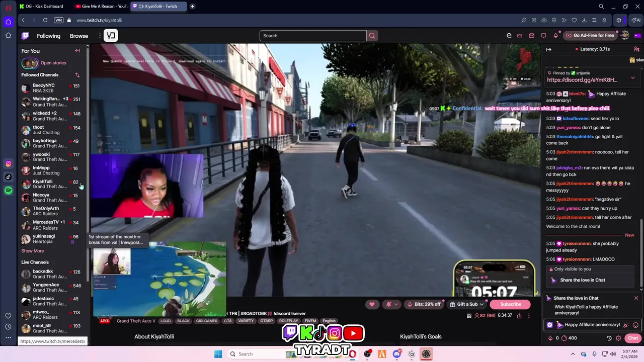Click Open stories link
This screenshot has height=362, width=644.
[x=53, y=63]
